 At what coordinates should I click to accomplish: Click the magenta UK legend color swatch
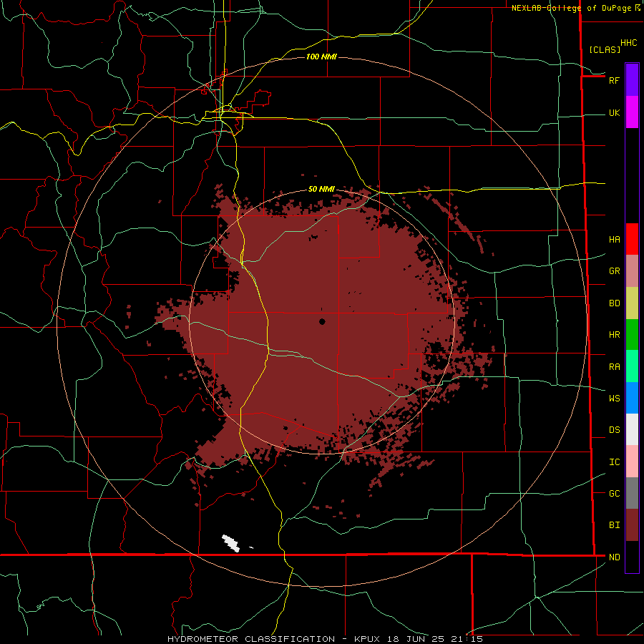click(x=632, y=112)
